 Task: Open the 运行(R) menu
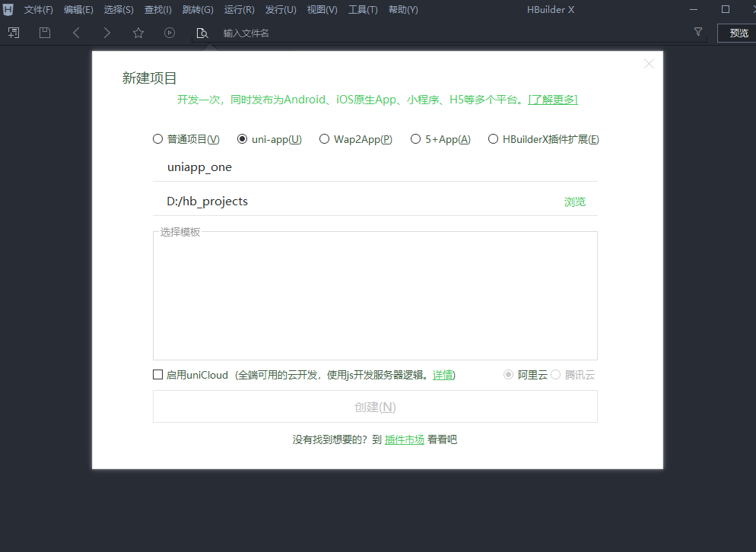239,10
